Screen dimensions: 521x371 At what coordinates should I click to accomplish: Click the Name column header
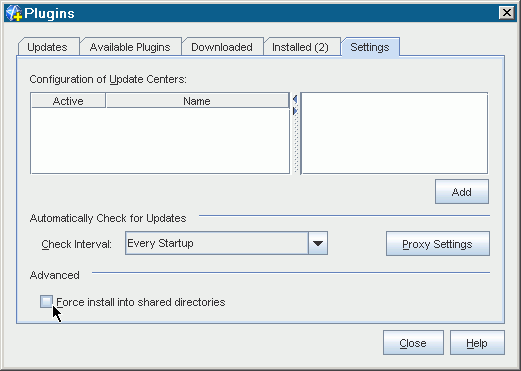pyautogui.click(x=197, y=101)
